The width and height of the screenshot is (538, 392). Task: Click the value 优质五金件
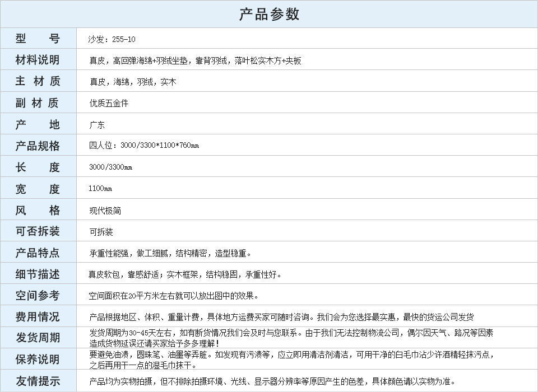pos(109,103)
